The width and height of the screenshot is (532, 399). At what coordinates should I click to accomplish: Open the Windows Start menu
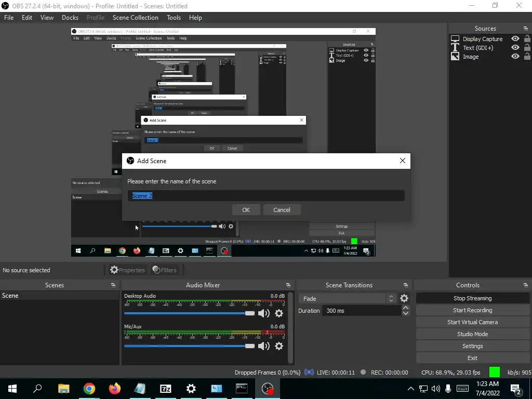point(12,389)
